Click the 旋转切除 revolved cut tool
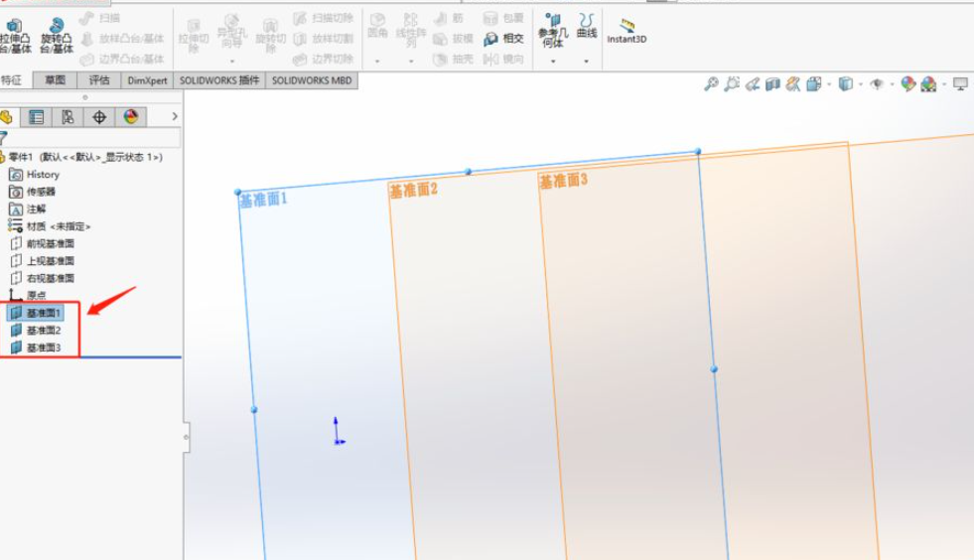The width and height of the screenshot is (974, 560). click(x=270, y=36)
